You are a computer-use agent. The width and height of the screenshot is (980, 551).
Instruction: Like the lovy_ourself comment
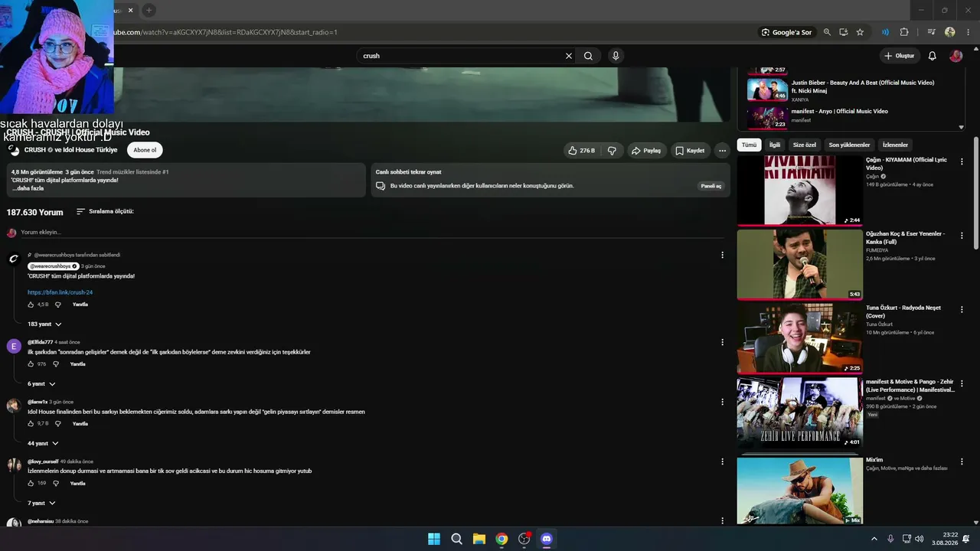pyautogui.click(x=31, y=484)
